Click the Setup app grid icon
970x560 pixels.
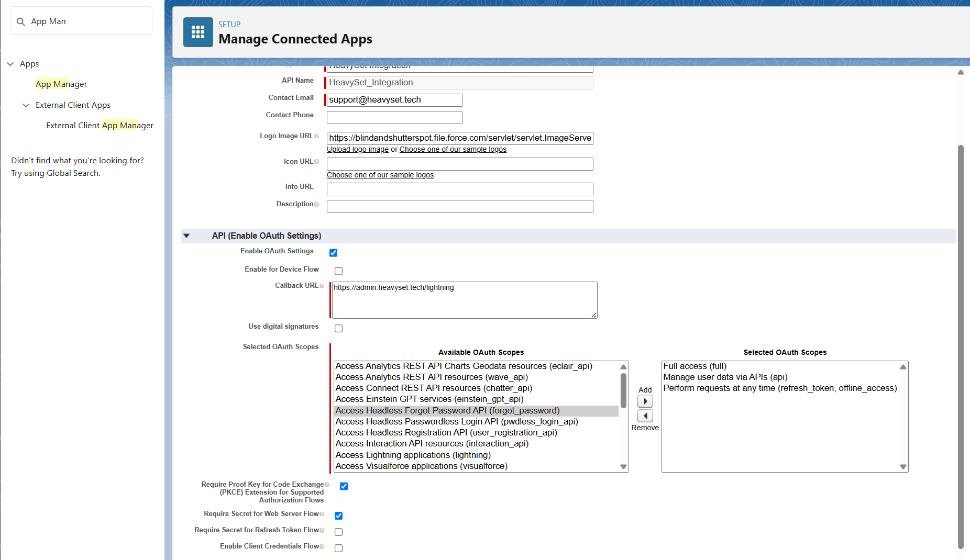point(198,32)
